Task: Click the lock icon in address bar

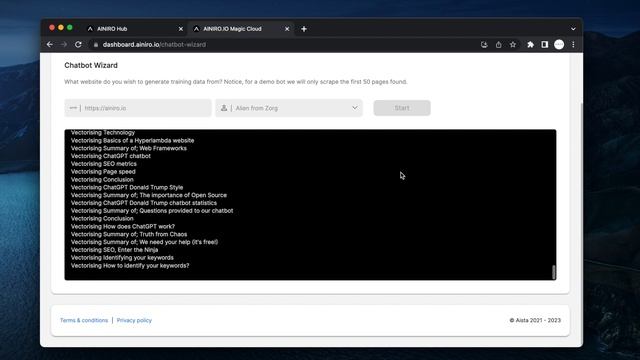Action: [96, 45]
